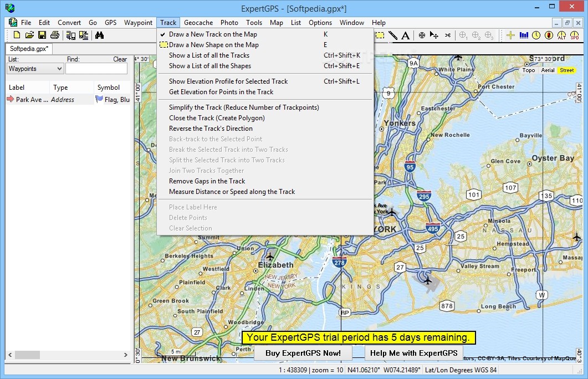588x379 pixels.
Task: Select the Softpedia.gpx document tab
Action: 29,49
